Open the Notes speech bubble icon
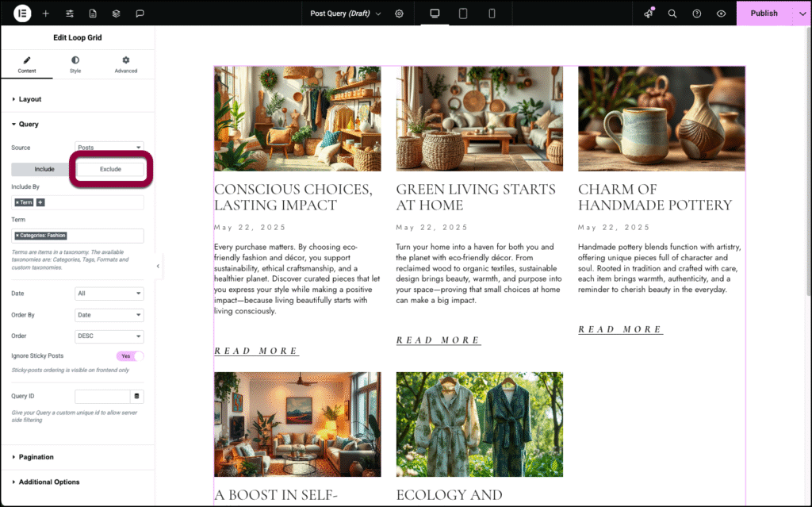Viewport: 812px width, 507px height. pyautogui.click(x=140, y=13)
